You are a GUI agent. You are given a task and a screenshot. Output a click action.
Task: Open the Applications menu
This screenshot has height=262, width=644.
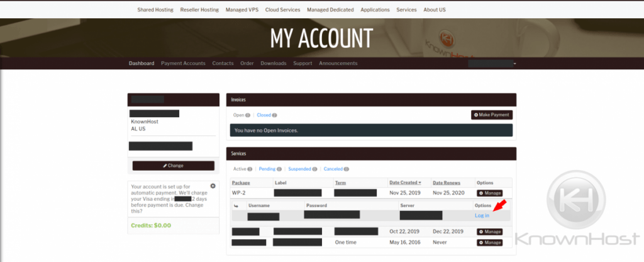(375, 9)
